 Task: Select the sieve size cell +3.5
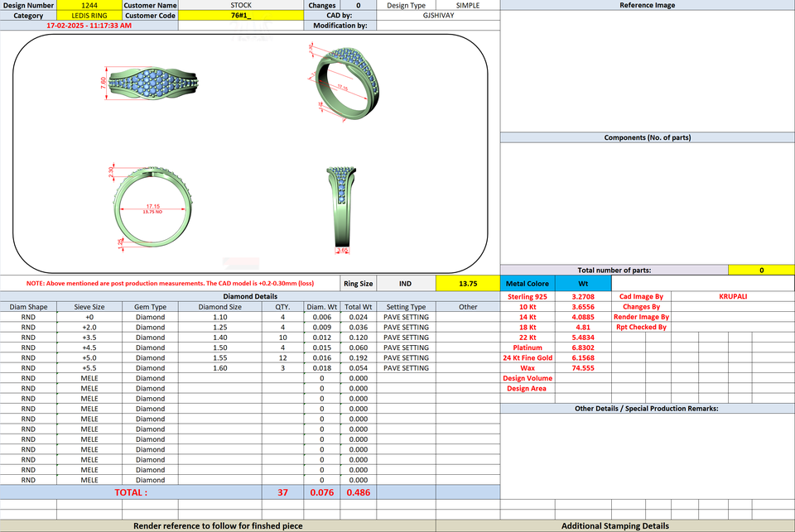tap(89, 337)
